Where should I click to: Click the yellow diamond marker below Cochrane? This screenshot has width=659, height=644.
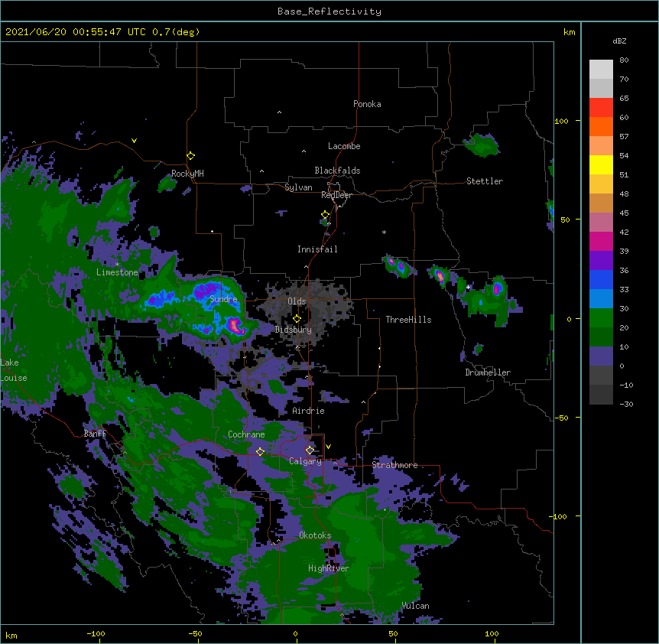260,452
